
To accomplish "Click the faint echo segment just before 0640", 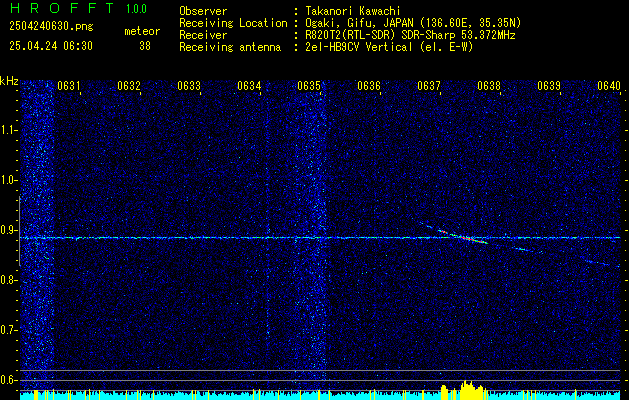I will tap(598, 262).
